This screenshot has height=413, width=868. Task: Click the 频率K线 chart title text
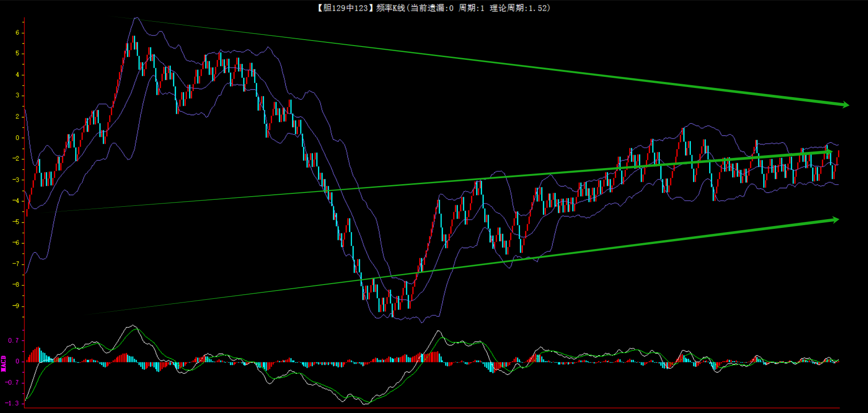click(390, 8)
